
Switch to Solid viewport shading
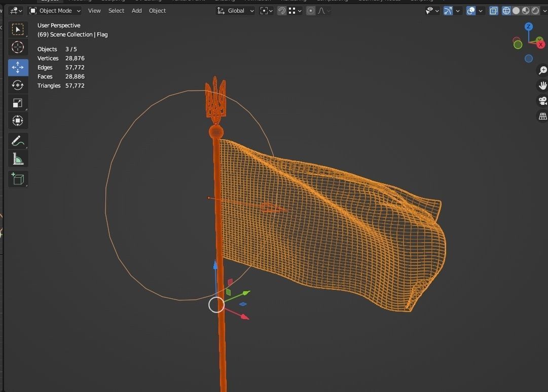pos(516,11)
